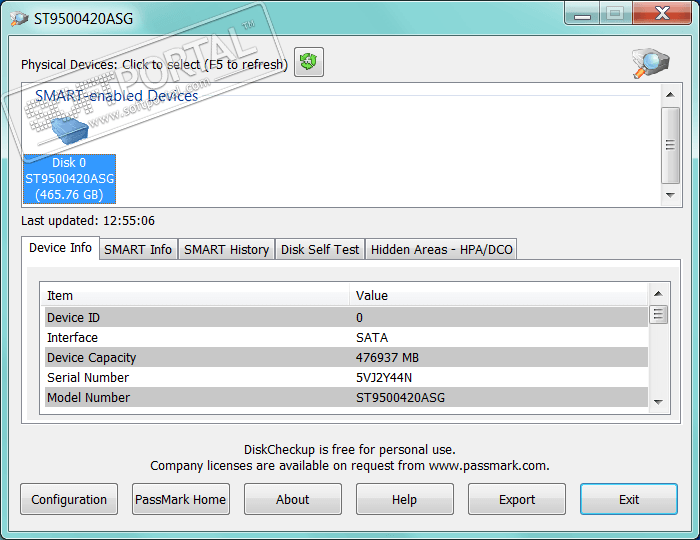Screen dimensions: 700x540
Task: Switch to the SMART Info tab
Action: pos(138,249)
